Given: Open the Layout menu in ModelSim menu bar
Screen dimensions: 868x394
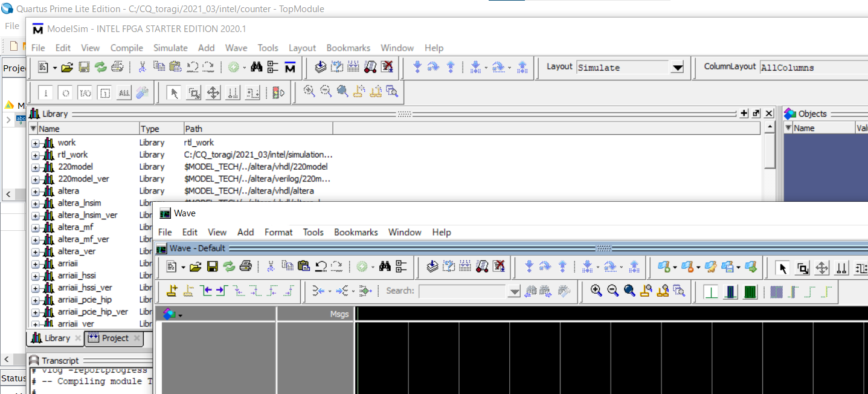Looking at the screenshot, I should click(x=302, y=48).
